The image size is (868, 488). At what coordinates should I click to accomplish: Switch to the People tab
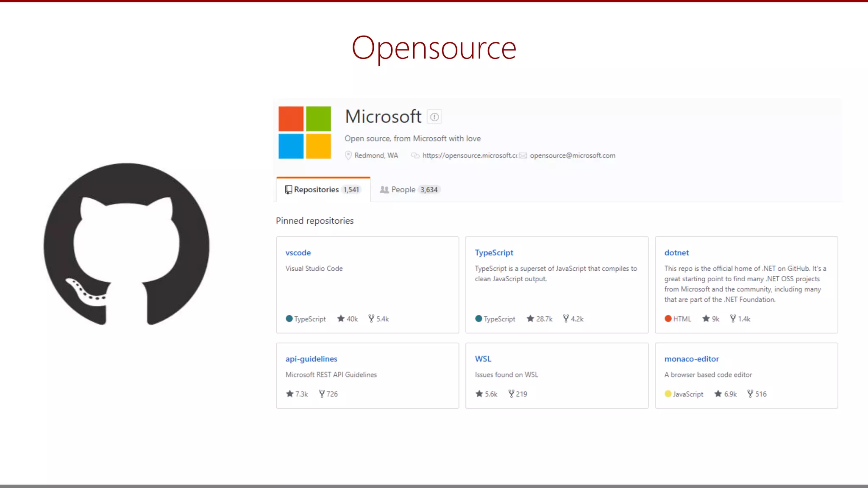tap(410, 189)
